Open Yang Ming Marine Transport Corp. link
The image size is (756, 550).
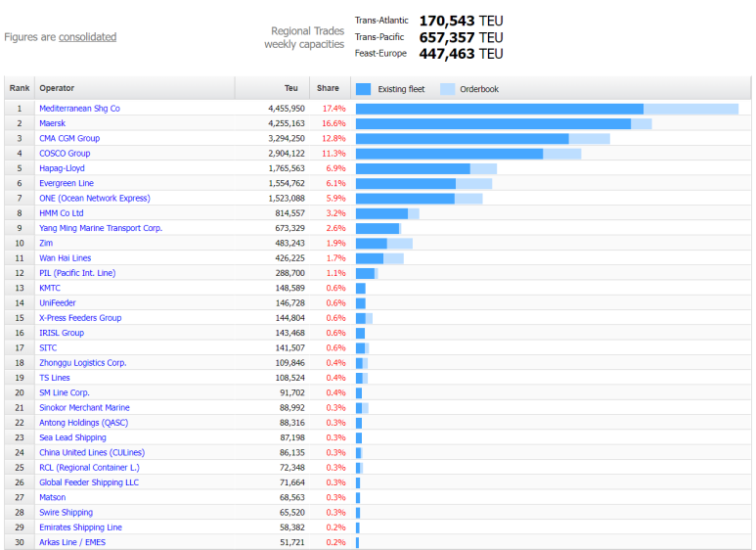[101, 228]
